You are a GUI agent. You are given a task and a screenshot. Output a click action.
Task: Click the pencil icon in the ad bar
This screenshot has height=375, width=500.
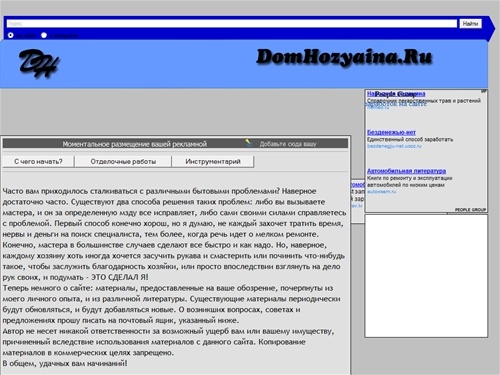pos(249,143)
